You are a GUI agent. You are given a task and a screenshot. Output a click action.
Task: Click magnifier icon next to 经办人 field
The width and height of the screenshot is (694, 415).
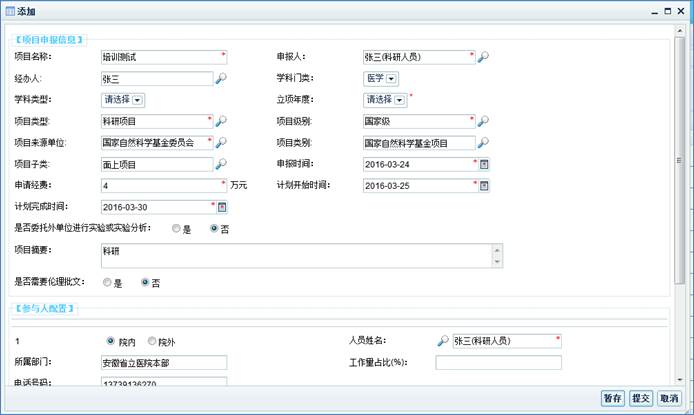click(x=222, y=78)
